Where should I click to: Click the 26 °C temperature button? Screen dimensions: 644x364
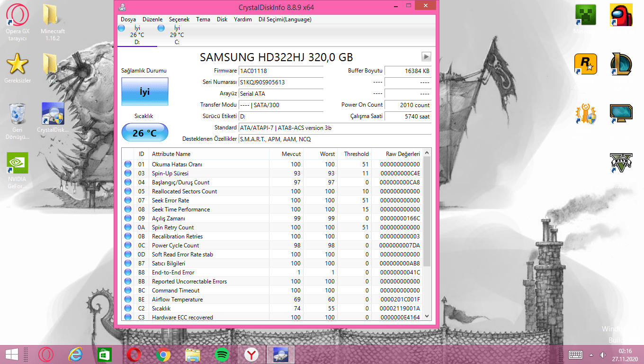[x=145, y=133]
